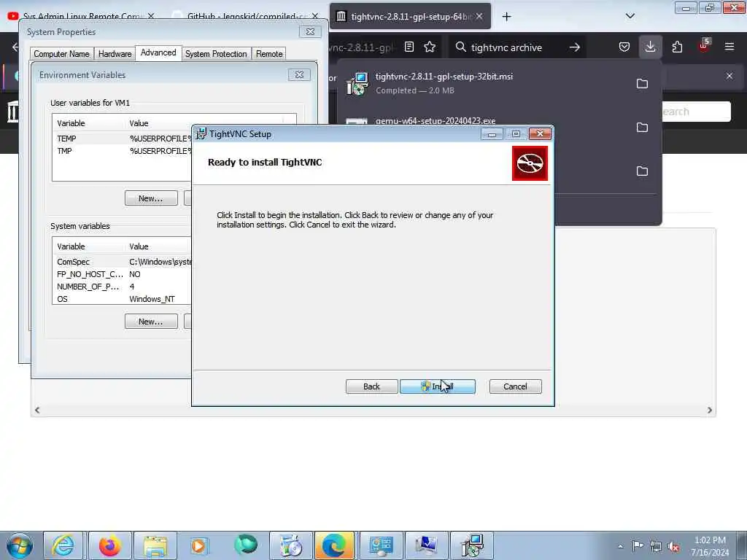Switch to the GitHub legoskid browser tab

[245, 16]
